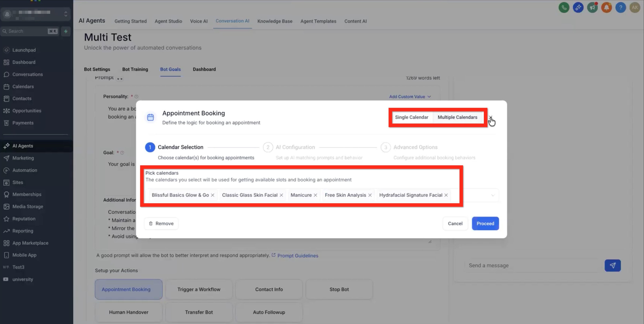Remove Manicure calendar tag with X
The width and height of the screenshot is (644, 324).
tap(315, 195)
